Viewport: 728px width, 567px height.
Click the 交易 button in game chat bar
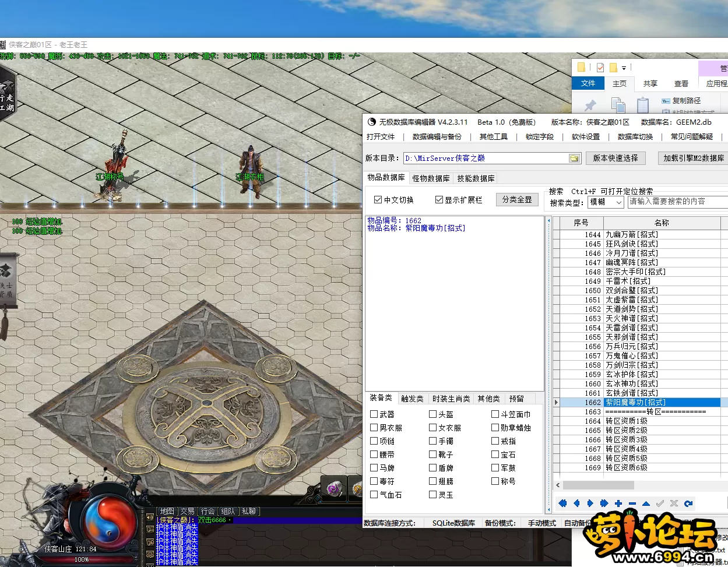pos(187,511)
